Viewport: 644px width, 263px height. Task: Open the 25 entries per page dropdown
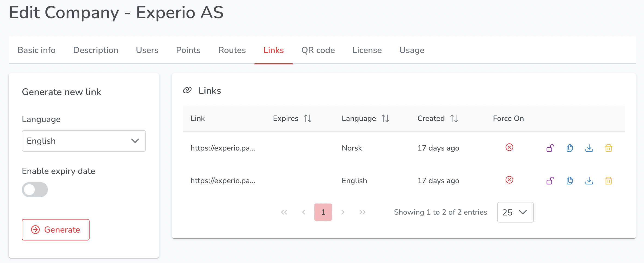pyautogui.click(x=515, y=212)
